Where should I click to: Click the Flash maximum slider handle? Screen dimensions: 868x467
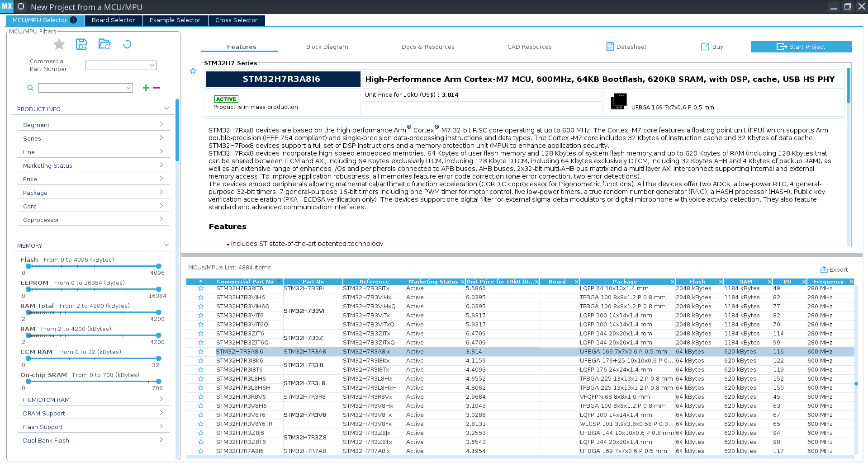(158, 266)
